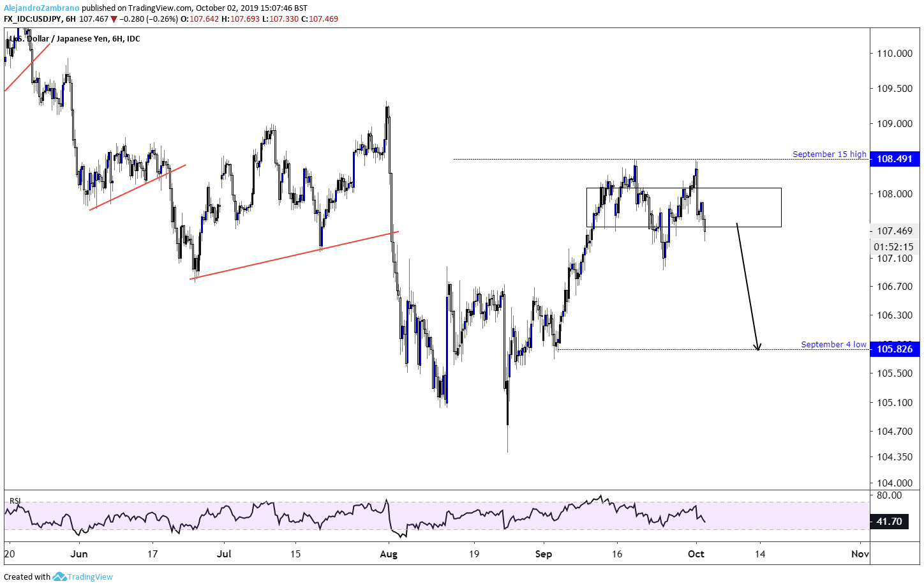This screenshot has width=924, height=588.
Task: Click the 19 date on time axis
Action: [474, 554]
